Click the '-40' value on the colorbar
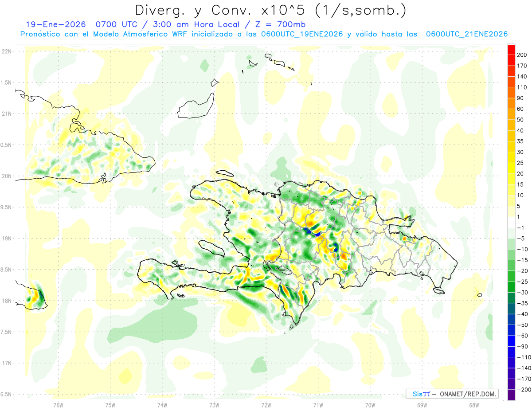The image size is (532, 411). click(522, 314)
